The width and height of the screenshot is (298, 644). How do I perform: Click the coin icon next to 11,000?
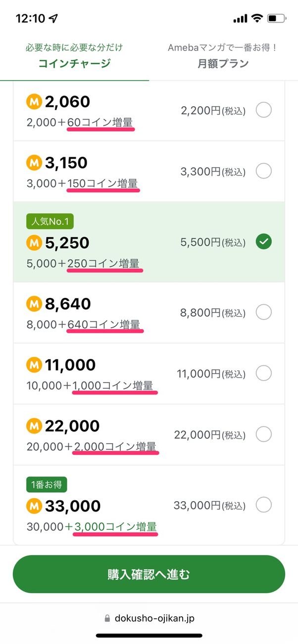33,364
